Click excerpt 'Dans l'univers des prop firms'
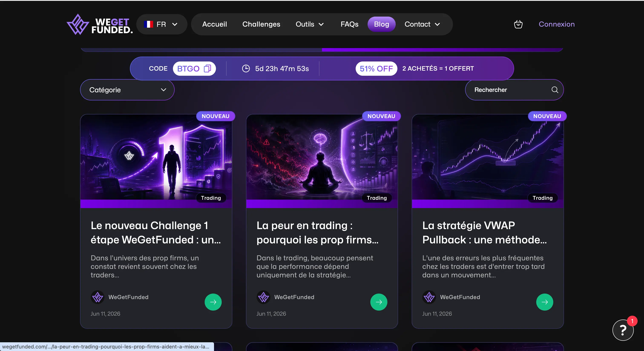This screenshot has height=351, width=644. [145, 266]
